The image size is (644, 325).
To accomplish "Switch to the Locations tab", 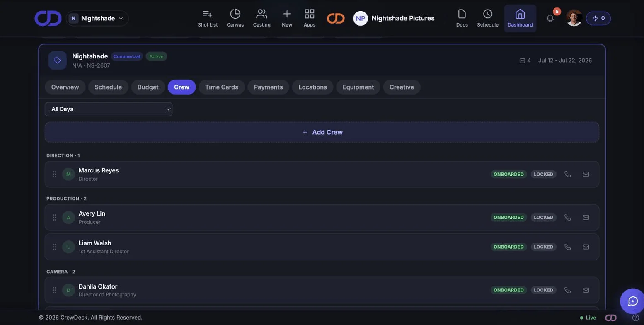I will tap(313, 87).
